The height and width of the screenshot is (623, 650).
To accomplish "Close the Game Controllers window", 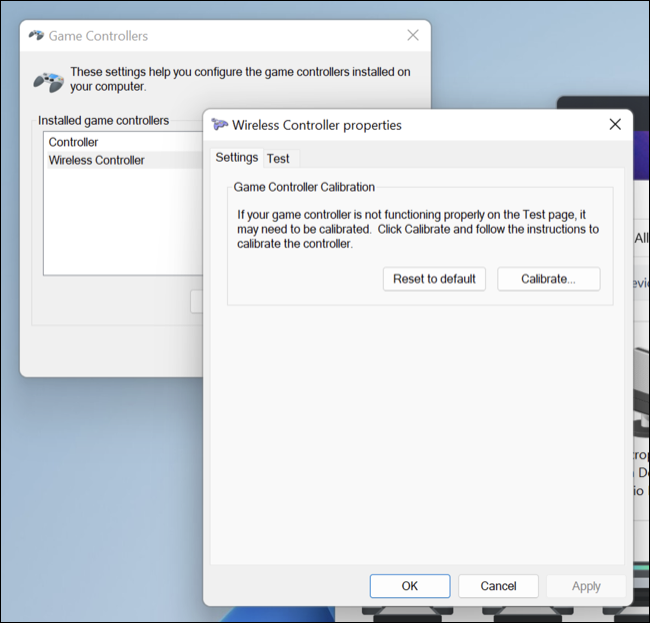I will tap(413, 36).
